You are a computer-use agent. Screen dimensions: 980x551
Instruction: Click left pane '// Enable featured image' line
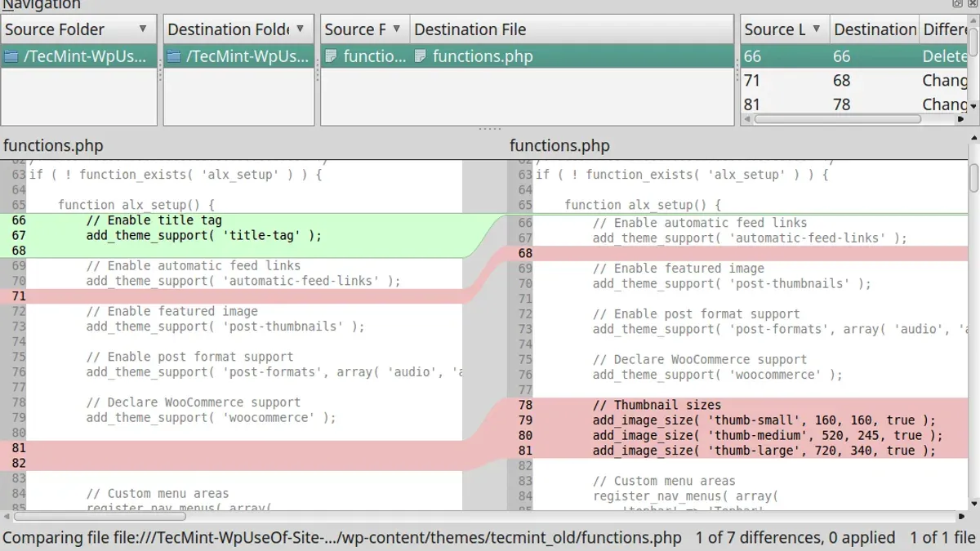tap(171, 311)
